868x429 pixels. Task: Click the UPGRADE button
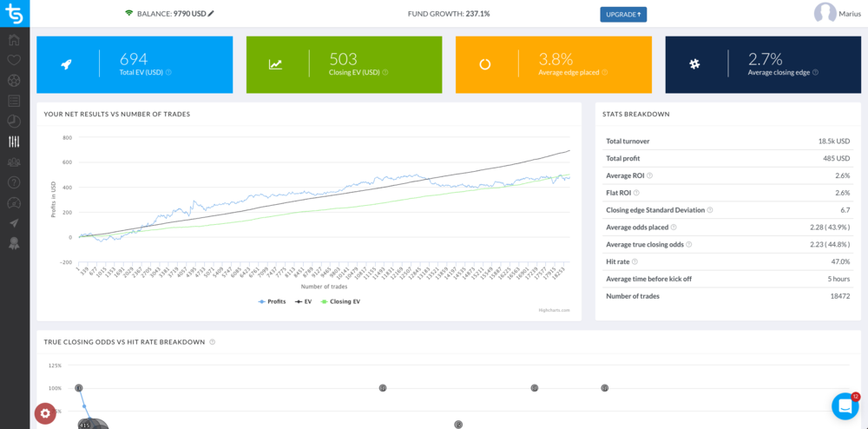[623, 15]
